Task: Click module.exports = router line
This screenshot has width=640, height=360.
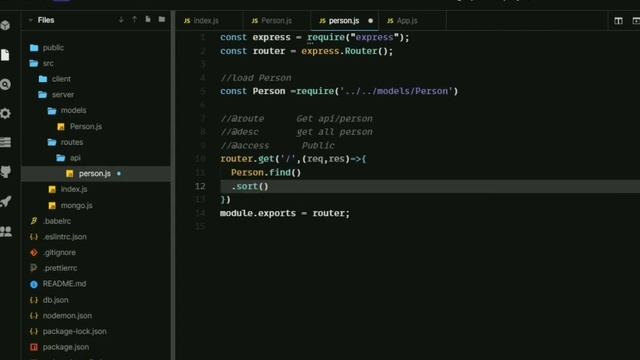Action: tap(285, 213)
